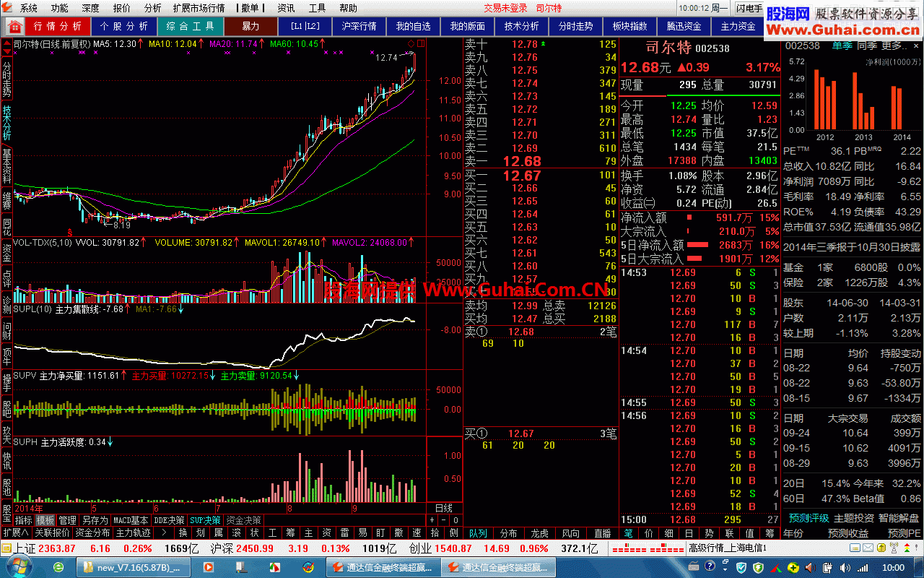The image size is (924, 578).
Task: Open the 帮助 menu
Action: tap(348, 8)
